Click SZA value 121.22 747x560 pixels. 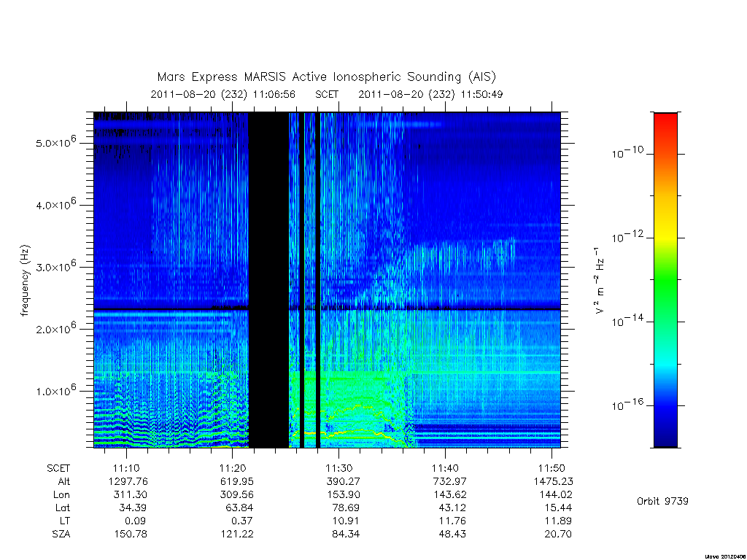[x=237, y=534]
